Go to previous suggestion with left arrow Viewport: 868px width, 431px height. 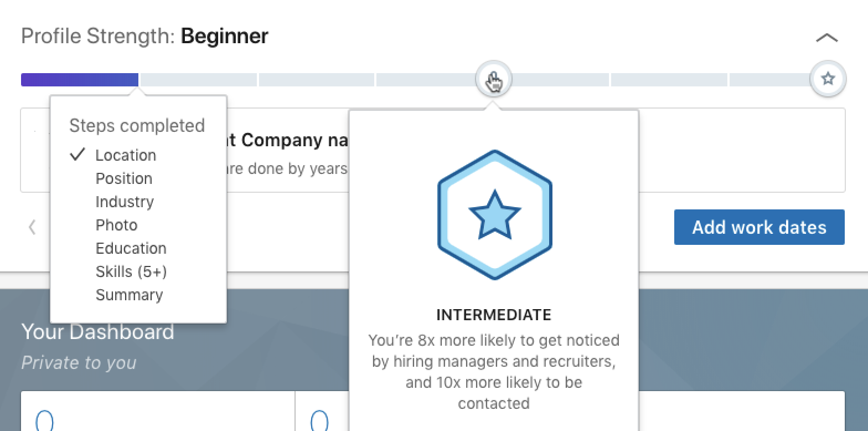coord(32,227)
